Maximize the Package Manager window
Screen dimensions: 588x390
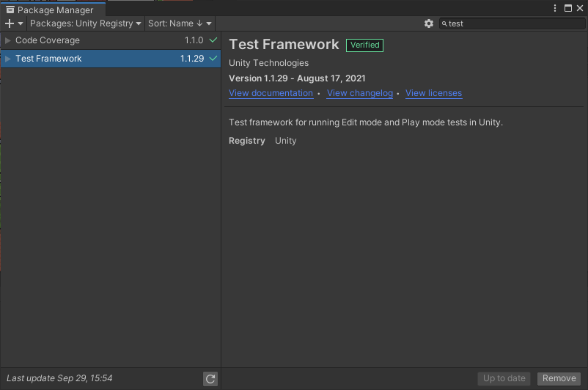[567, 8]
